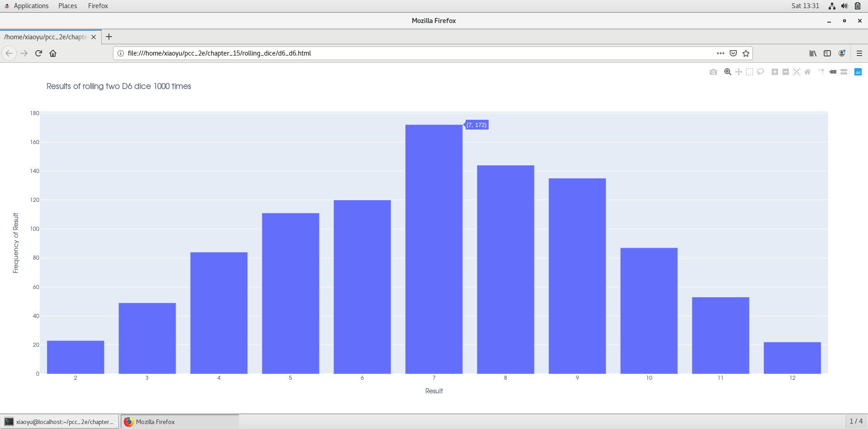This screenshot has height=429, width=868.
Task: Show site information icon in address bar
Action: [x=121, y=53]
